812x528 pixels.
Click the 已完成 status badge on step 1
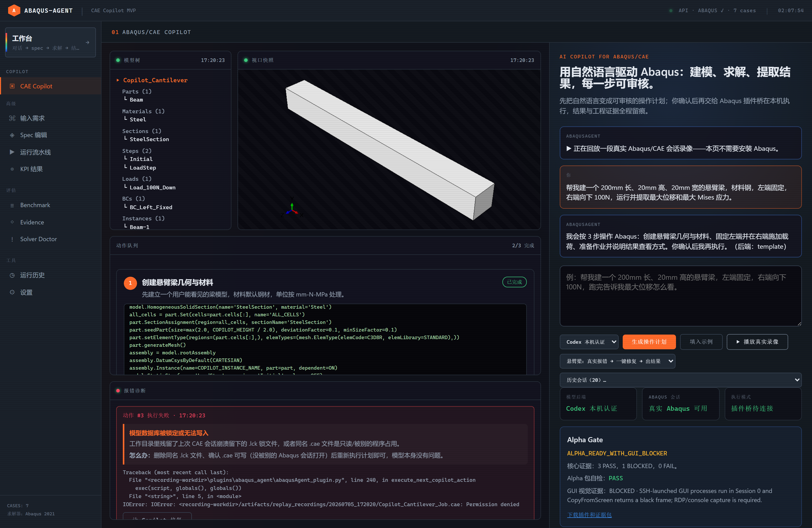[514, 282]
